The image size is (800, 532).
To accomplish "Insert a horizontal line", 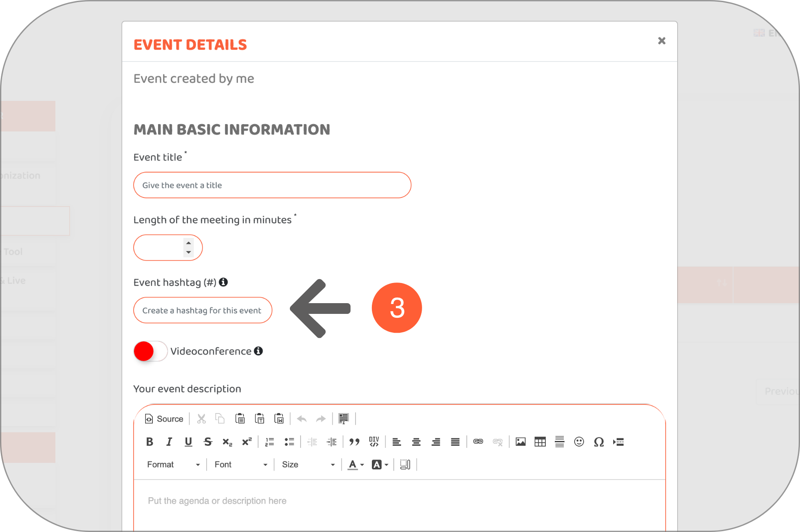I will 560,442.
